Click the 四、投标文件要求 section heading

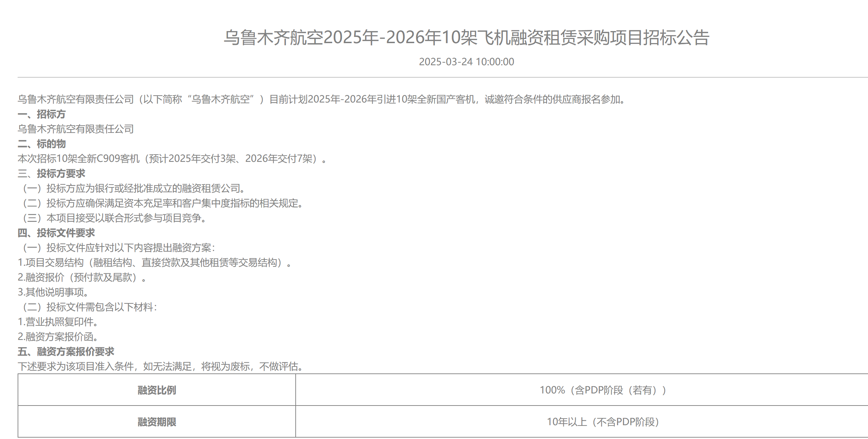[x=56, y=233]
